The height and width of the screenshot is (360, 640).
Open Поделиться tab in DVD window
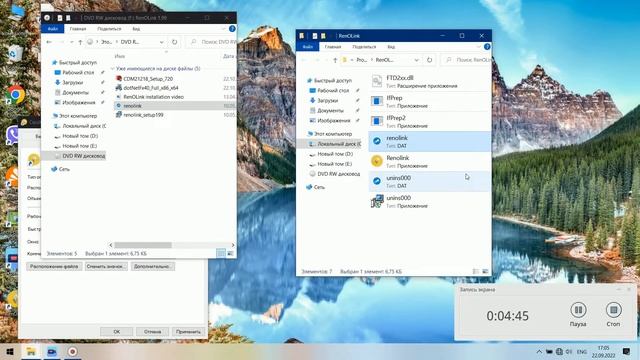coord(109,29)
